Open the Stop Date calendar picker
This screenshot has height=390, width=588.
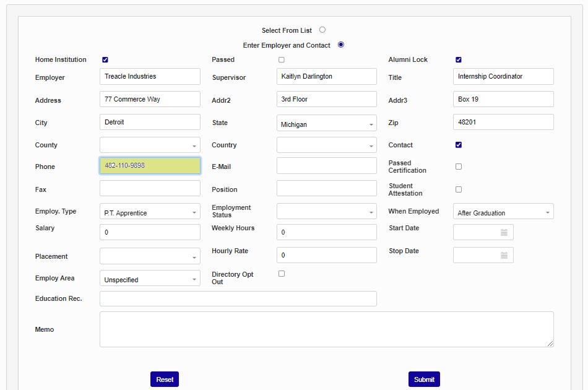click(504, 256)
